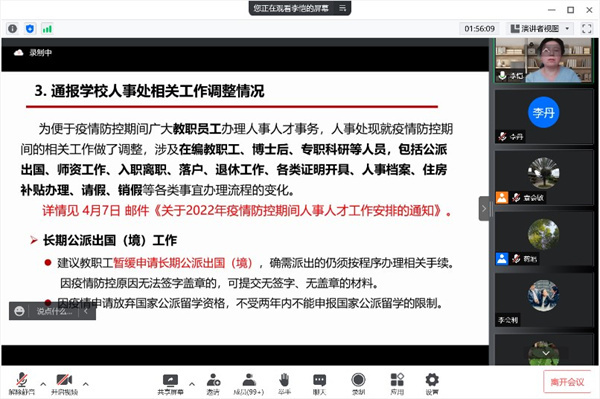Screen dimensions: 600x399
Task: Toggle the 录制 record button
Action: coord(358,384)
